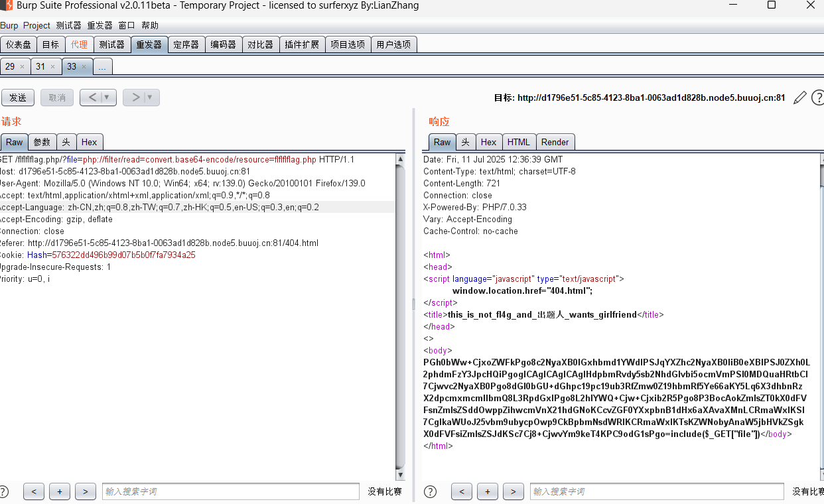The width and height of the screenshot is (824, 504).
Task: Click the Cookie Hash value in request
Action: (123, 255)
